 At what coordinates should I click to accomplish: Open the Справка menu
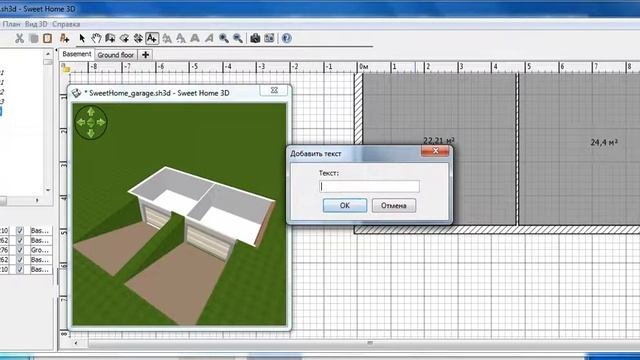66,24
